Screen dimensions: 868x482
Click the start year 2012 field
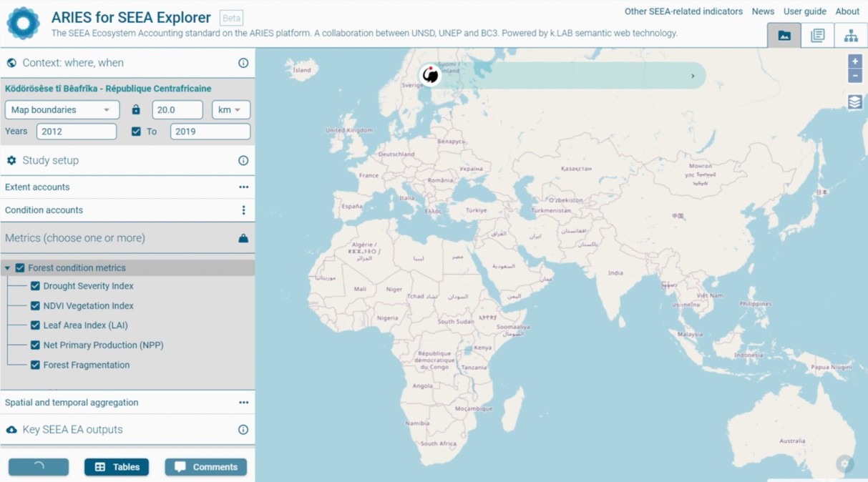click(77, 132)
